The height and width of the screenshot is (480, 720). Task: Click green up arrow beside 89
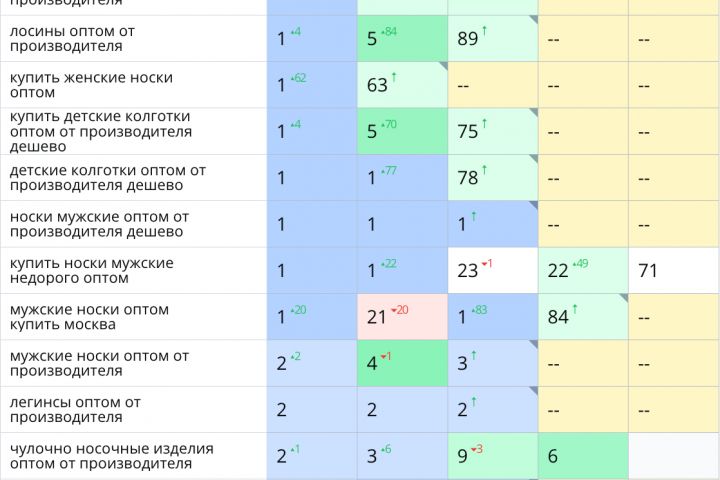(485, 33)
